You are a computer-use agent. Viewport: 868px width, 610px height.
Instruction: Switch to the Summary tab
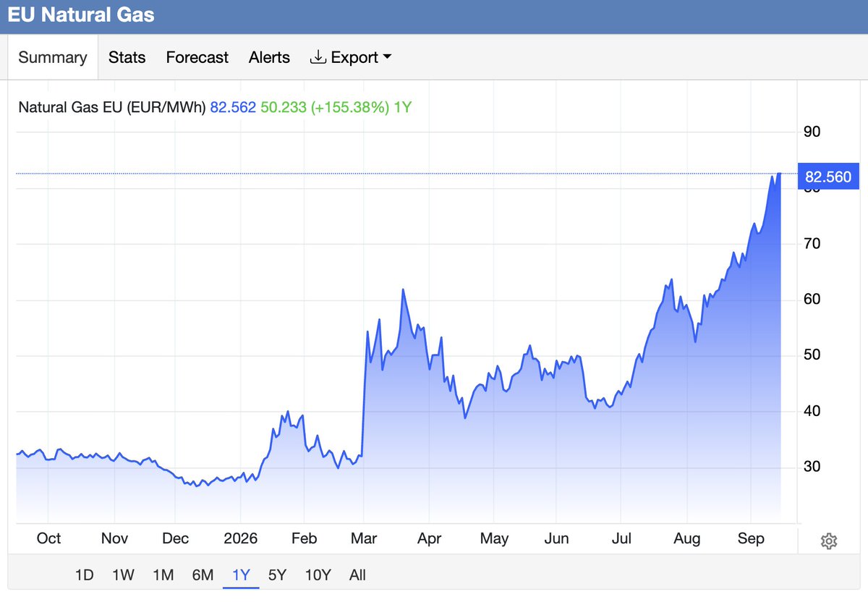point(53,57)
